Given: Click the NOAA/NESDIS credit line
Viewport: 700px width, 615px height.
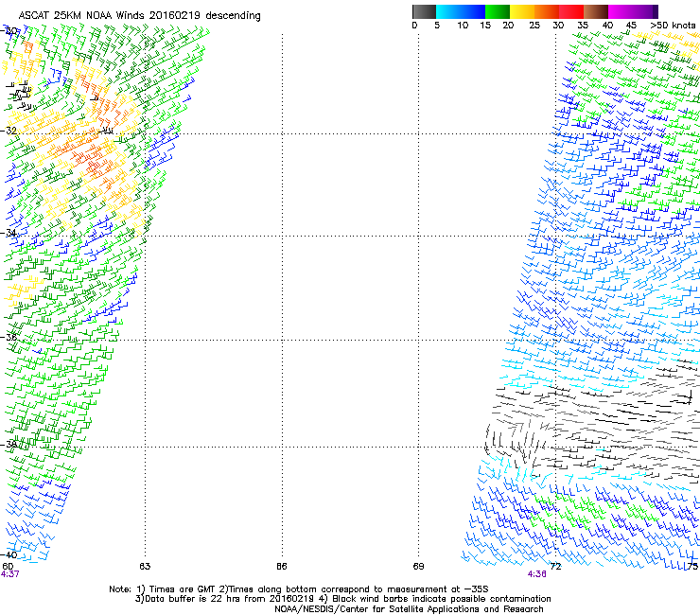Looking at the screenshot, I should [x=409, y=609].
